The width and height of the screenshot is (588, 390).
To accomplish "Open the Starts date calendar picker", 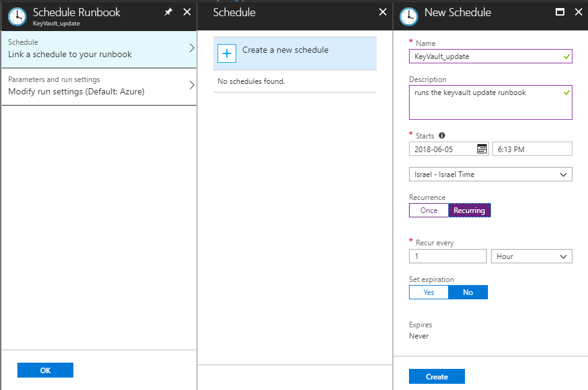I will click(x=482, y=148).
